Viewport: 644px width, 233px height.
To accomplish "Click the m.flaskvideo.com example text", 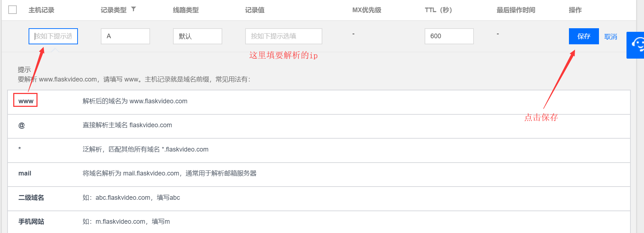I will click(x=126, y=222).
